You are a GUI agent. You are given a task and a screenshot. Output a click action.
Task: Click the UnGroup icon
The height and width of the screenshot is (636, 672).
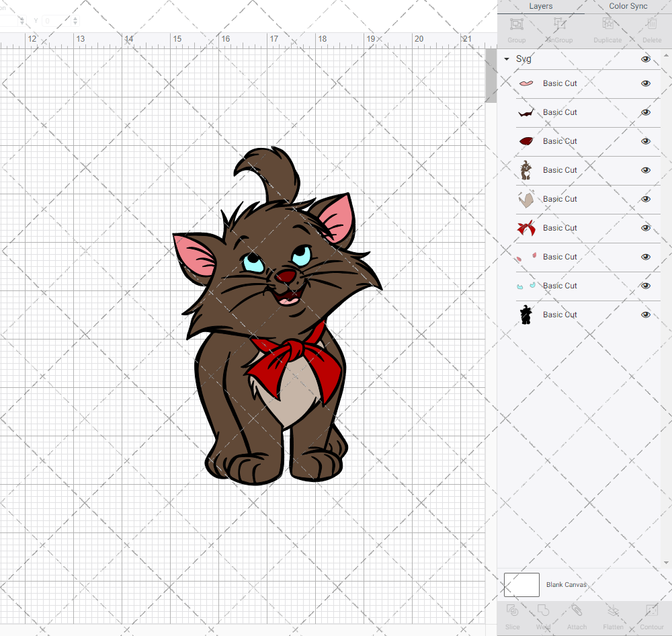[560, 24]
